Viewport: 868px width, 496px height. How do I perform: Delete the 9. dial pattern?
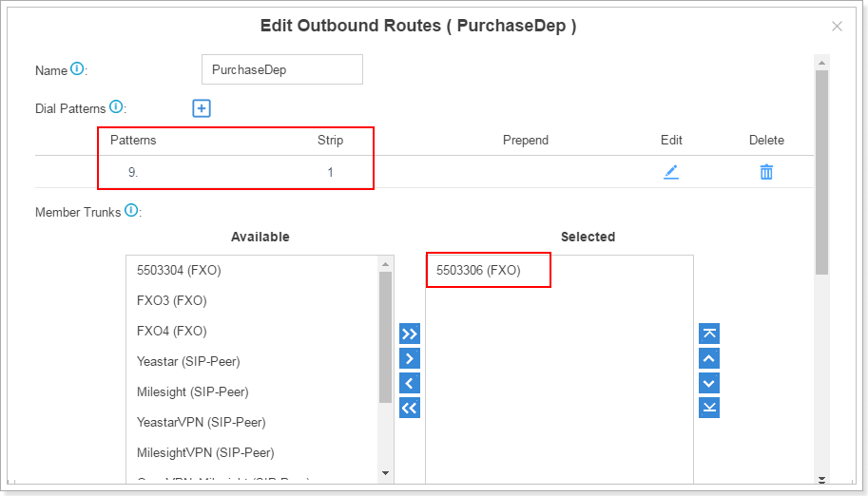tap(766, 172)
